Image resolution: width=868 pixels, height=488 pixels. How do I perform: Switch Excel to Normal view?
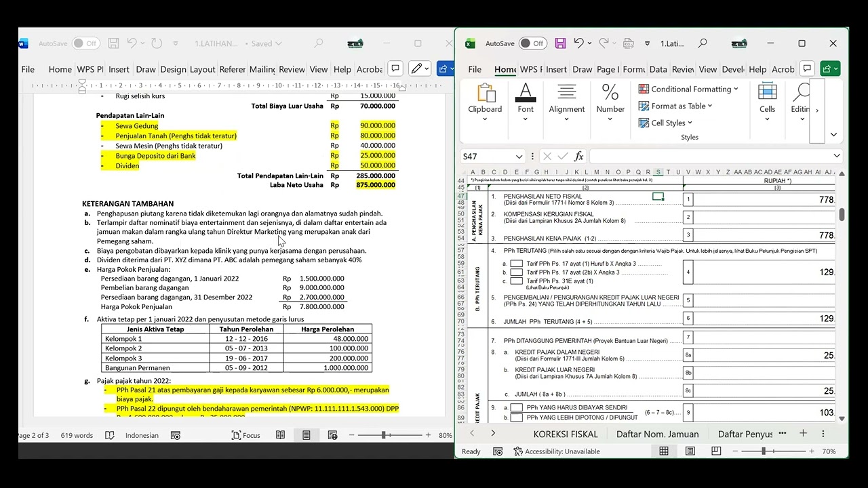point(664,451)
